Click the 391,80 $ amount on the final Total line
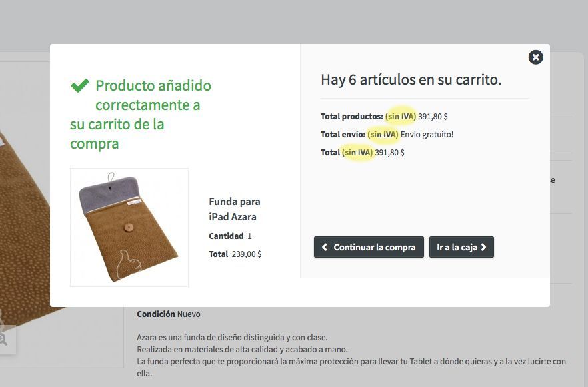The width and height of the screenshot is (588, 387). click(x=389, y=152)
